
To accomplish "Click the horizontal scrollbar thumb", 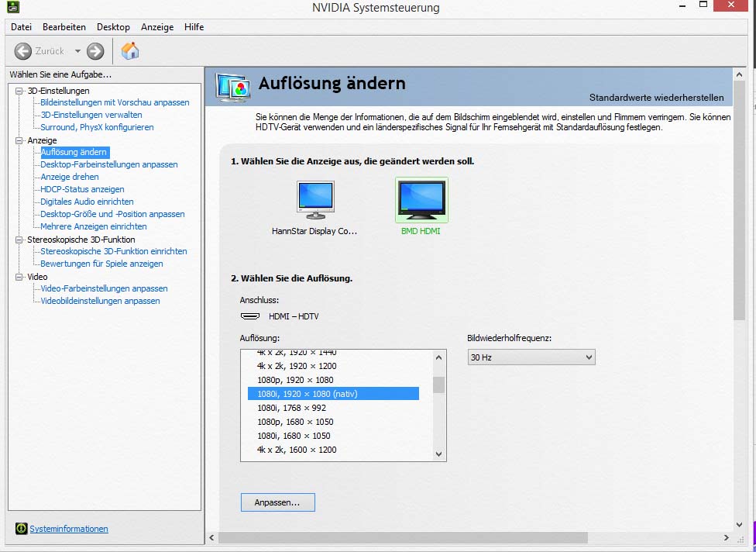I will coord(403,537).
